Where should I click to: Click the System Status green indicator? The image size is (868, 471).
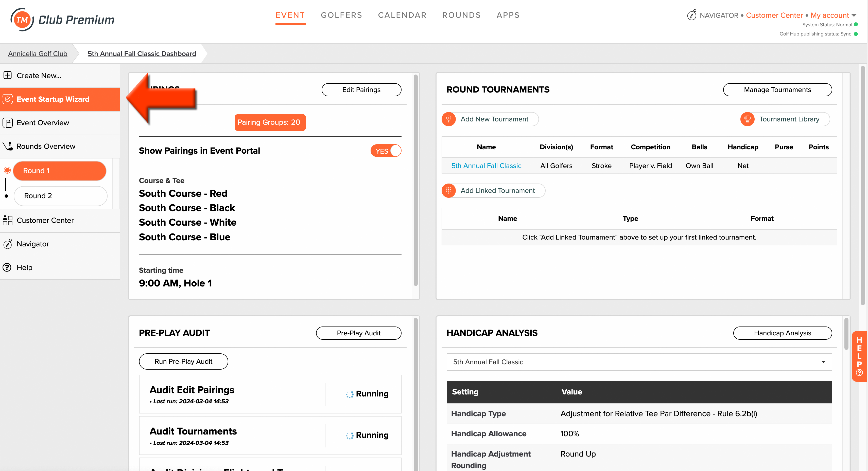pyautogui.click(x=856, y=25)
